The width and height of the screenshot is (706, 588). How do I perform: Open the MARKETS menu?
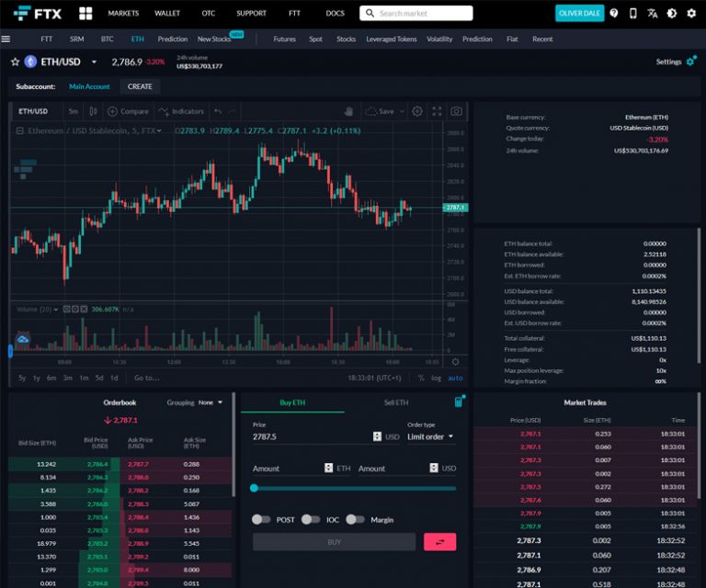(x=123, y=14)
